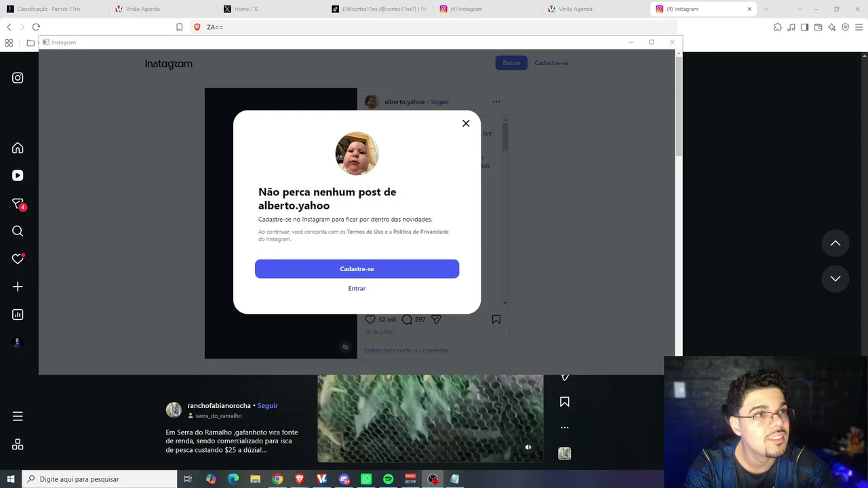The width and height of the screenshot is (868, 488).
Task: Follow ranchofabianorocha with Seguir
Action: coord(267,406)
